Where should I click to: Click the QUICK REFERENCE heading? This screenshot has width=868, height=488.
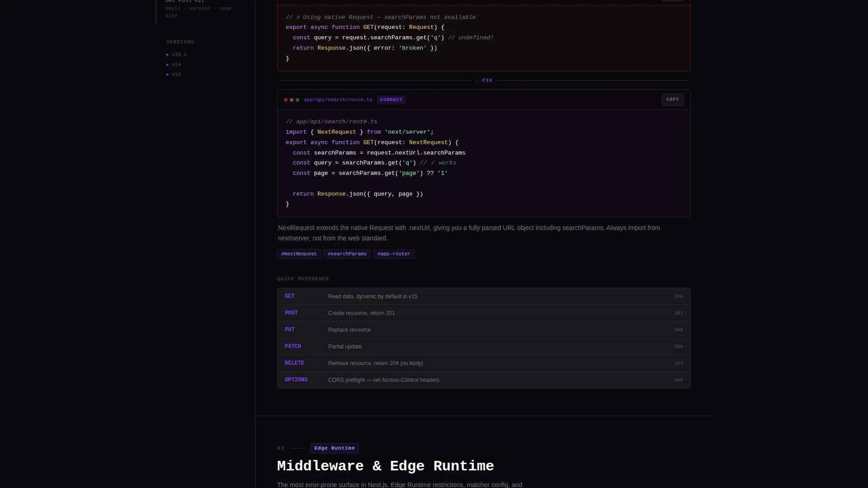pyautogui.click(x=303, y=279)
